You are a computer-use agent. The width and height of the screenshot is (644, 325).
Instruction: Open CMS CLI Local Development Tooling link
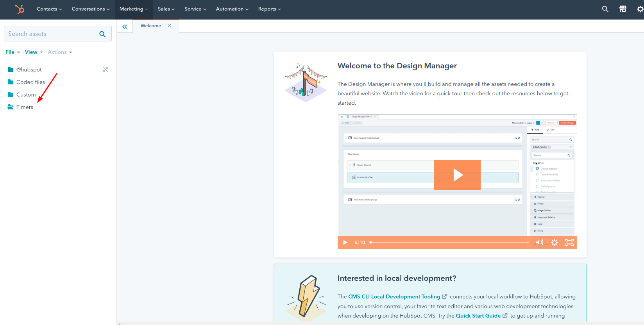click(x=394, y=296)
